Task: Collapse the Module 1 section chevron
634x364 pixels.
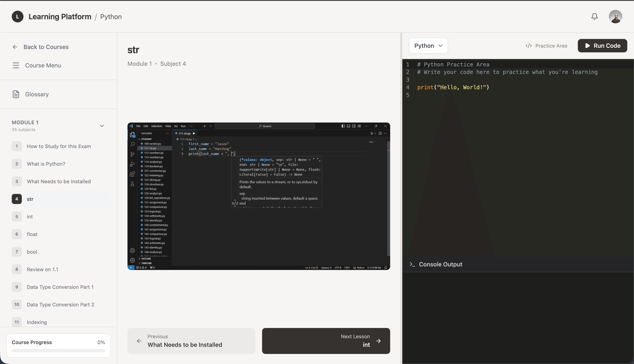Action: click(x=102, y=126)
